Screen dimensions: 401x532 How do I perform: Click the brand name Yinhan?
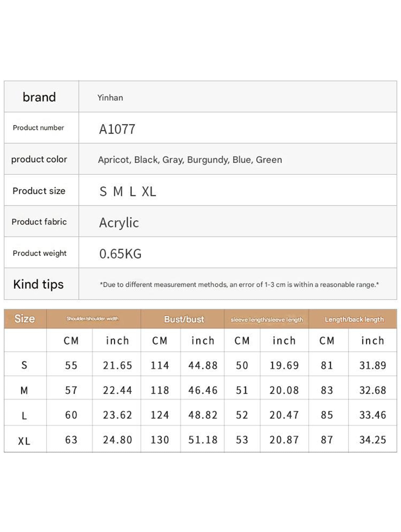[x=110, y=98]
